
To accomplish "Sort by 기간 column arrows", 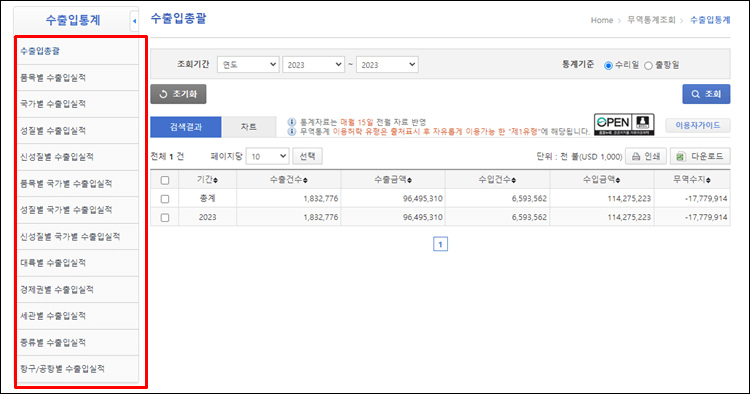I will coord(216,180).
